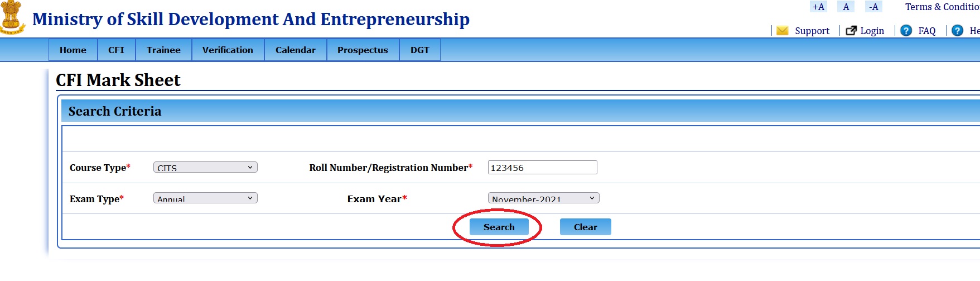Click the Roll Number input field
Viewport: 980px width, 281px height.
[x=542, y=167]
